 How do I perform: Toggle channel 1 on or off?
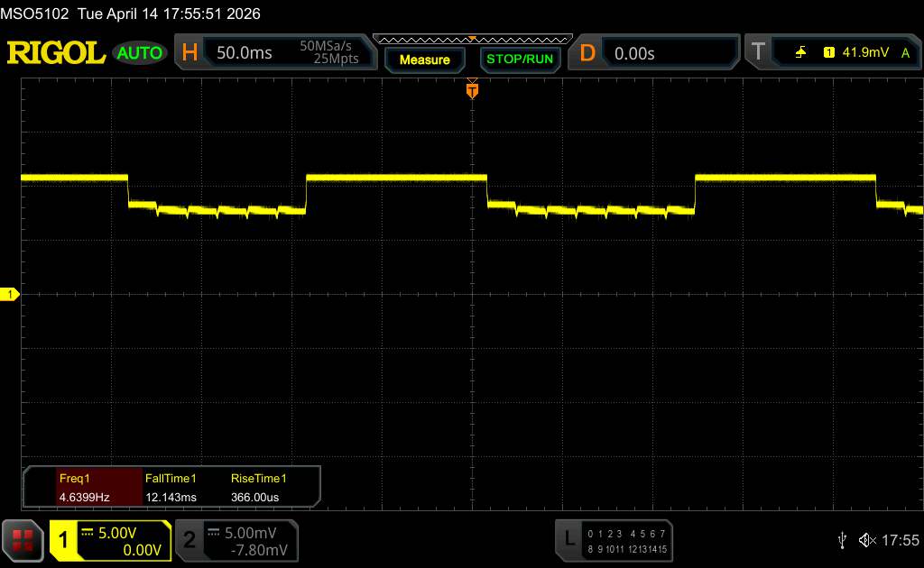(65, 540)
